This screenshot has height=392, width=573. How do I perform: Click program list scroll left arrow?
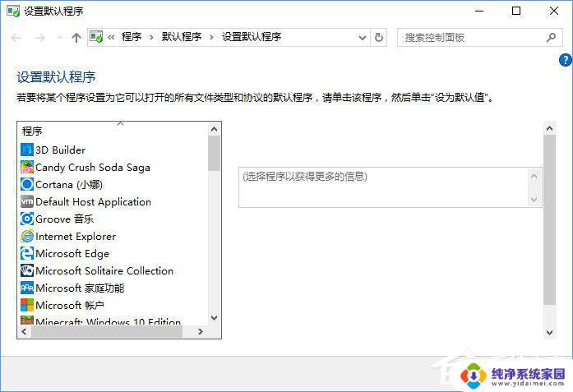pos(24,332)
